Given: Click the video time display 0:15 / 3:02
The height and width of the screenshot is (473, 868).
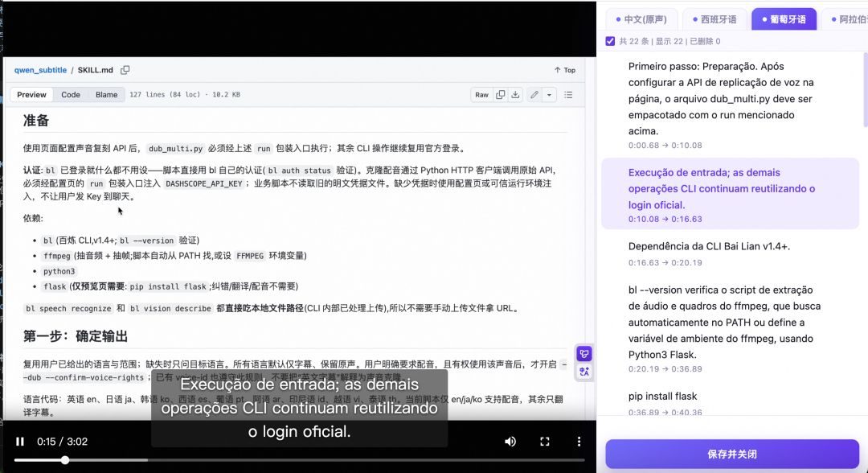Looking at the screenshot, I should coord(62,442).
